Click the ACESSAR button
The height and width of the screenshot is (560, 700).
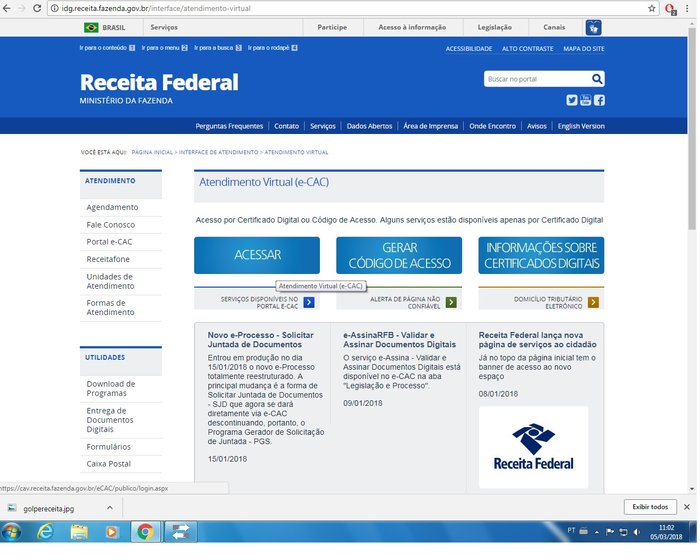[x=257, y=255]
